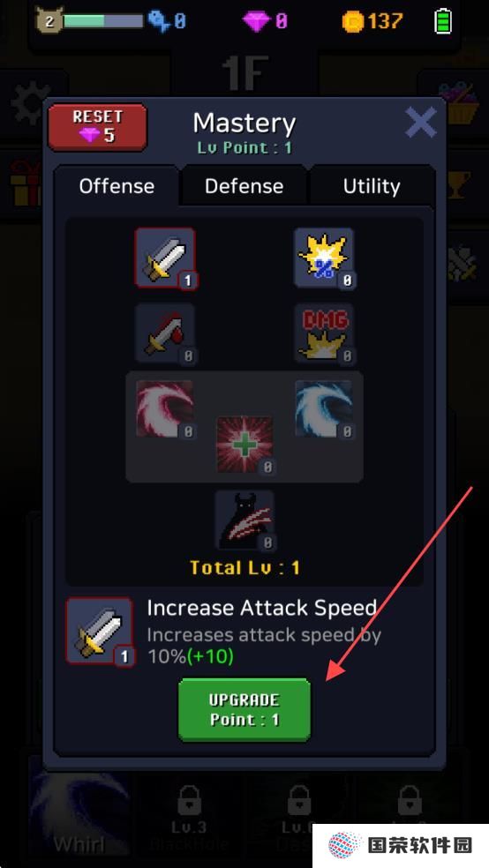Select the demon claw mastery icon

click(244, 520)
